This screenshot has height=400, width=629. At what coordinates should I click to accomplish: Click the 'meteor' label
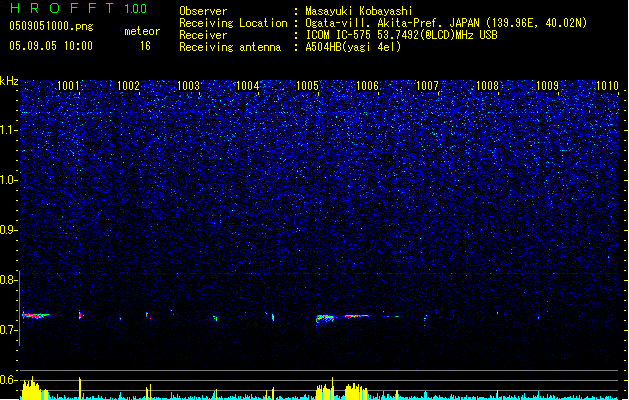click(x=142, y=31)
